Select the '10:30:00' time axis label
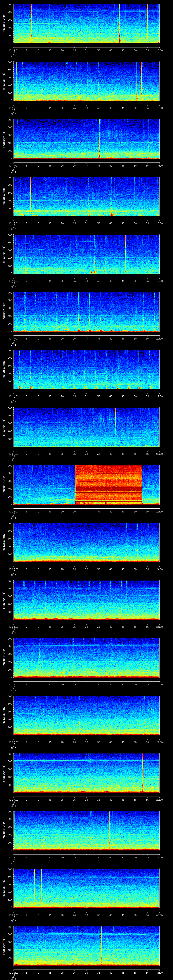Screen dimensions: 173x980 pos(14,972)
